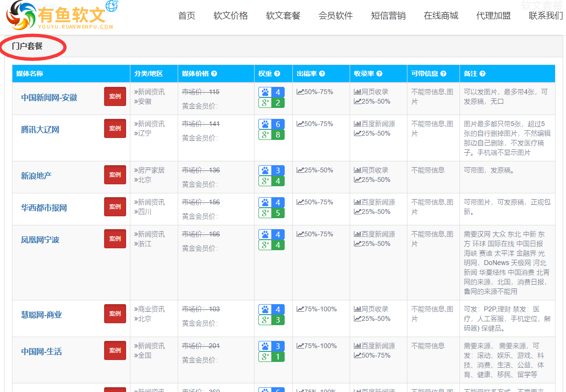Click 可带图，发原稿。 remark text
The height and width of the screenshot is (392, 566).
489,170
